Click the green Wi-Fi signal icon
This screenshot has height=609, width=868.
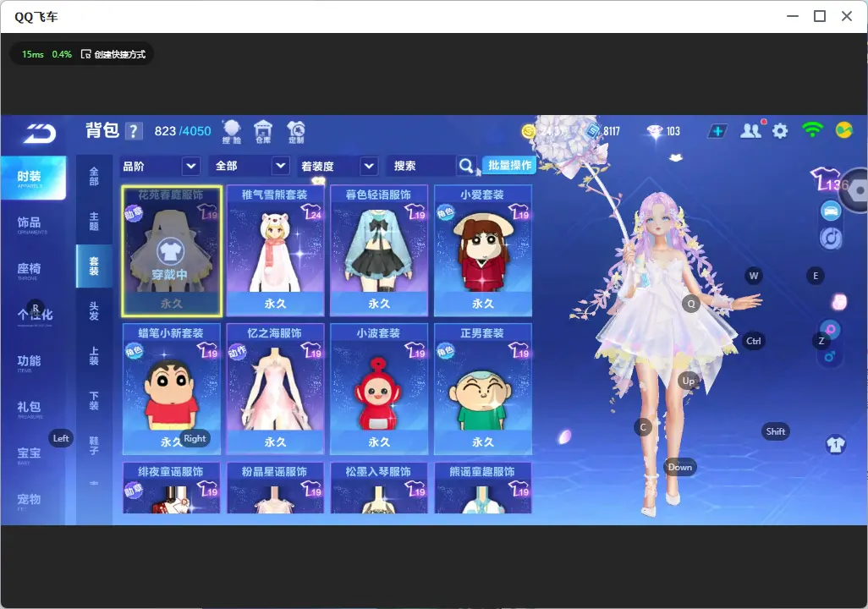click(x=812, y=130)
